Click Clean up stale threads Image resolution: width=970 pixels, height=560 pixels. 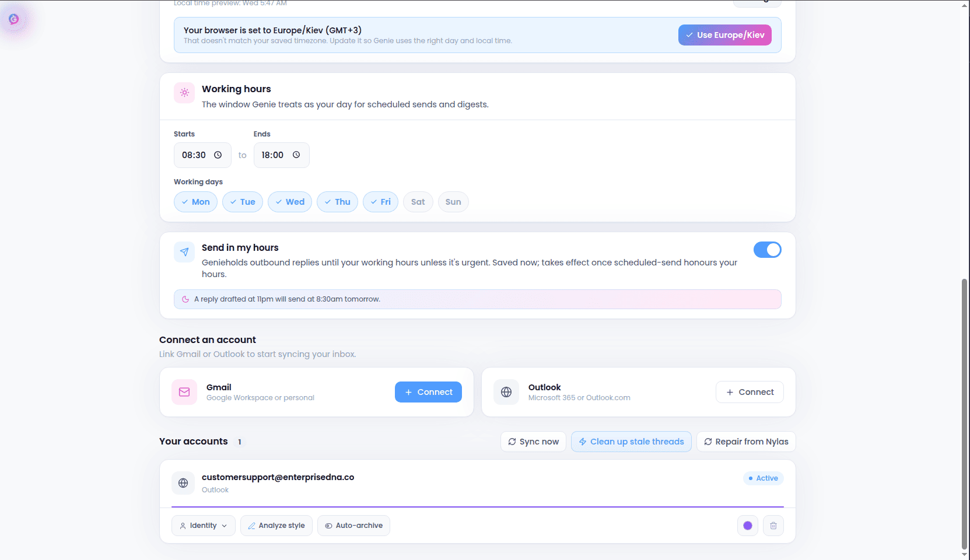coord(631,442)
